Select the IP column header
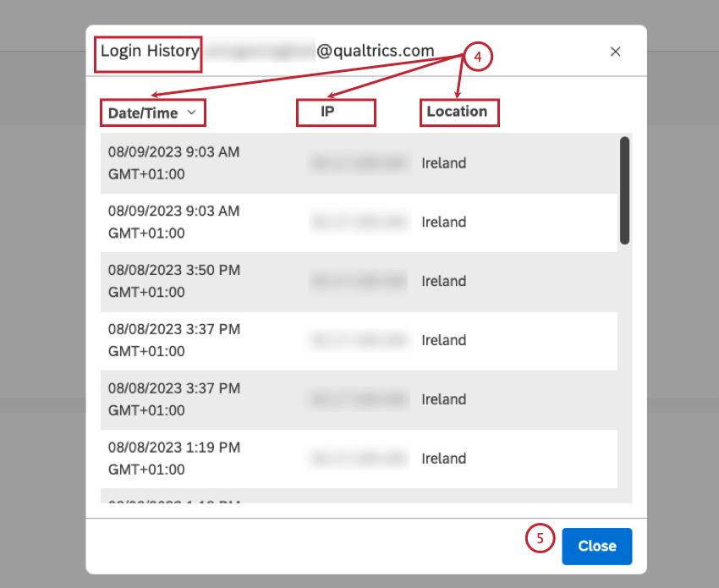719x588 pixels. (x=336, y=111)
